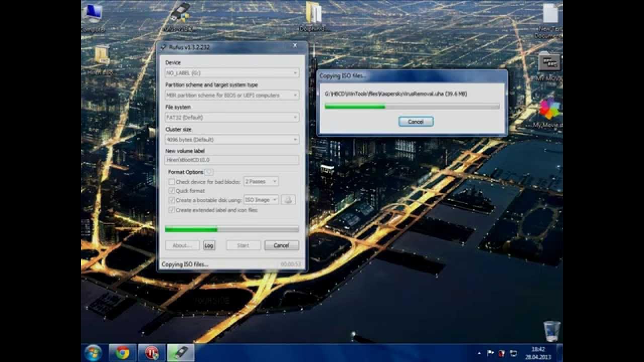Open the colorful Movie Maker project icon
This screenshot has width=644, height=362.
[549, 113]
